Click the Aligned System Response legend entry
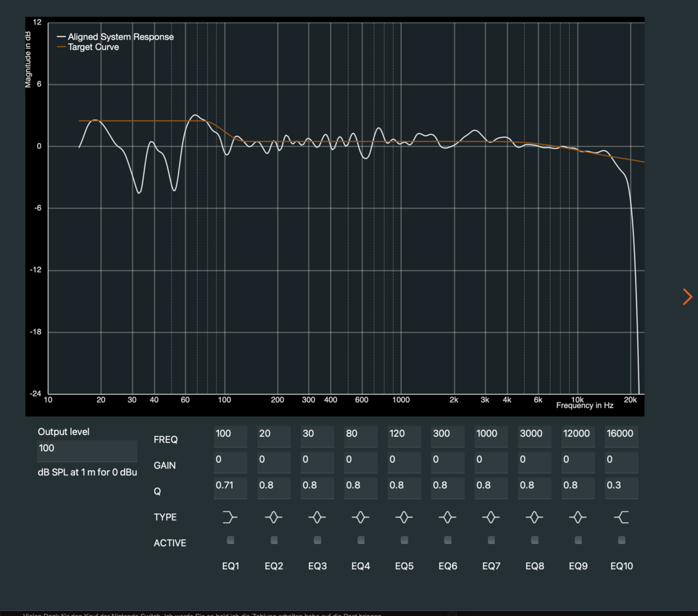698x616 pixels. click(x=116, y=37)
